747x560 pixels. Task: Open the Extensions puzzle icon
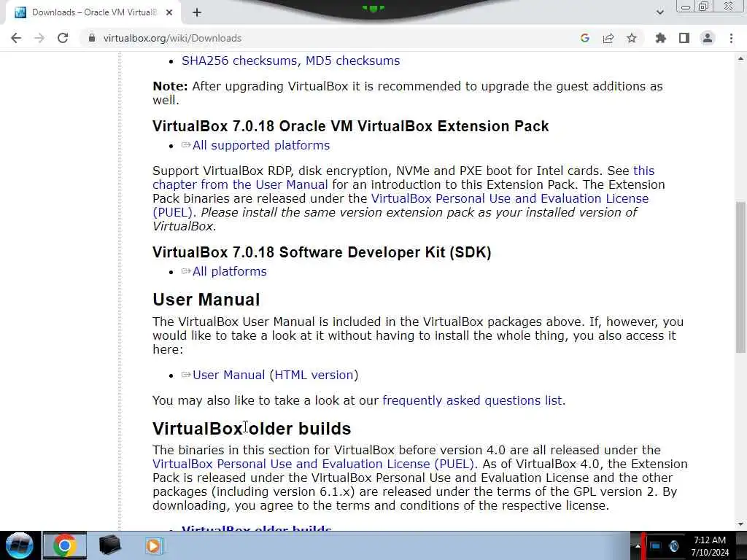pyautogui.click(x=660, y=38)
